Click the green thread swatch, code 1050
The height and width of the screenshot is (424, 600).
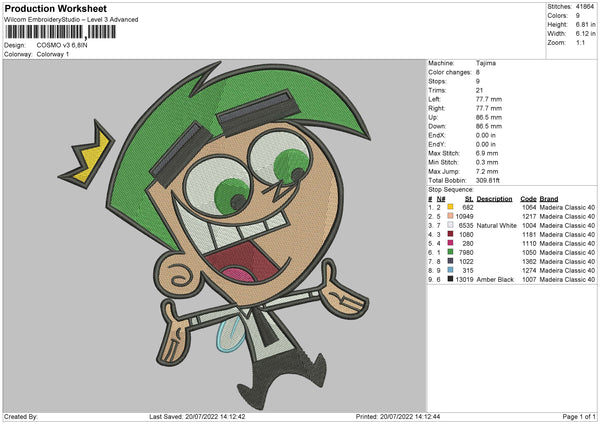[451, 252]
